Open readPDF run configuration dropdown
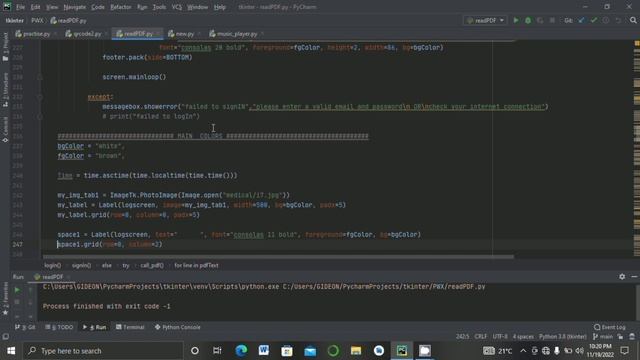 (485, 20)
